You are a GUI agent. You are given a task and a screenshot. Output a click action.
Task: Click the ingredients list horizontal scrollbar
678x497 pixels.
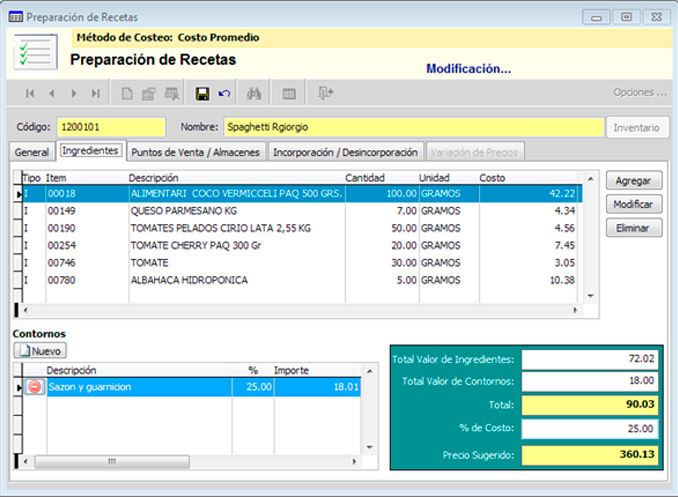point(300,310)
